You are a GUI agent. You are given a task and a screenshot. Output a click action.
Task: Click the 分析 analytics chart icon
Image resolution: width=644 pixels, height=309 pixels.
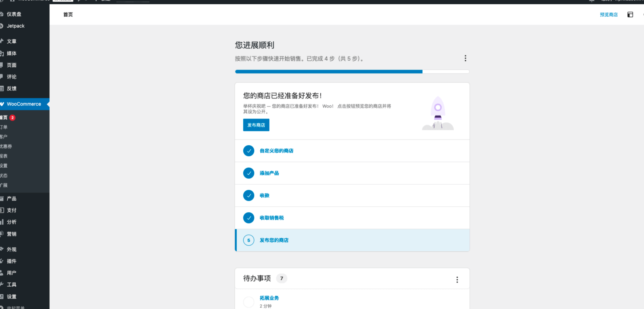point(2,222)
